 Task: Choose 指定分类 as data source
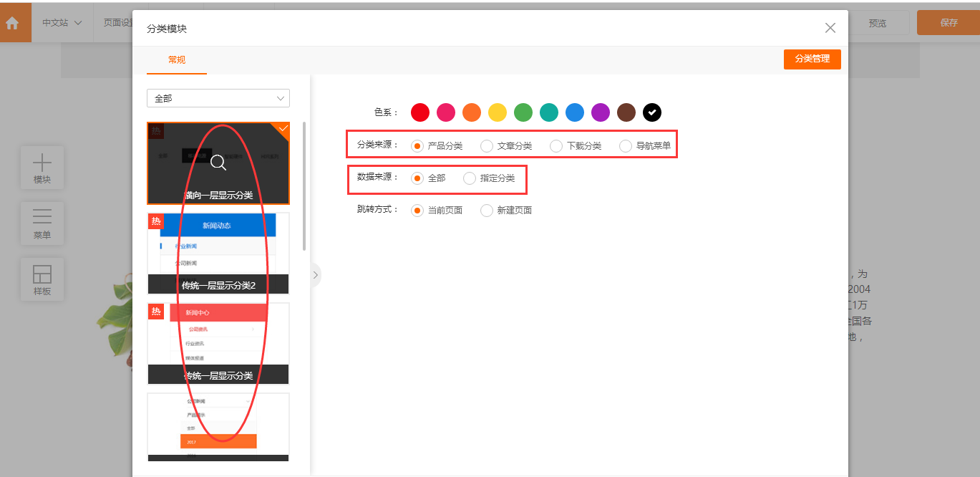pyautogui.click(x=470, y=178)
